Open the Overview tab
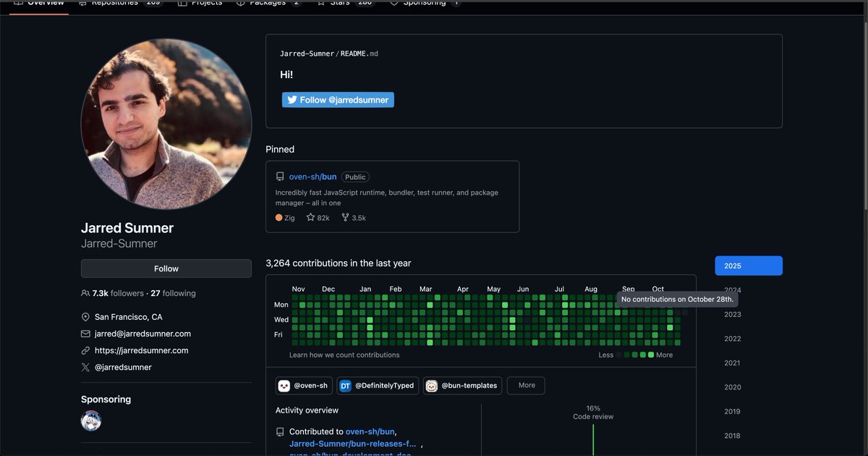This screenshot has height=456, width=868. (x=40, y=3)
